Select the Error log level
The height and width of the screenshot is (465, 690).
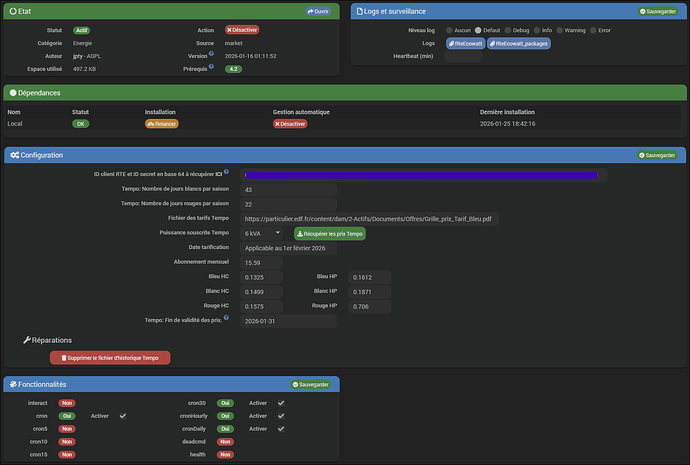pos(593,30)
